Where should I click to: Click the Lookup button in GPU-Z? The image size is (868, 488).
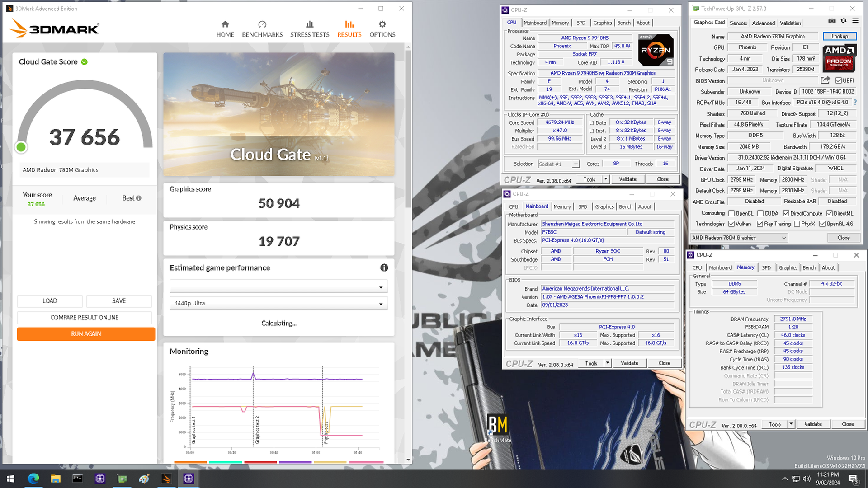point(840,36)
